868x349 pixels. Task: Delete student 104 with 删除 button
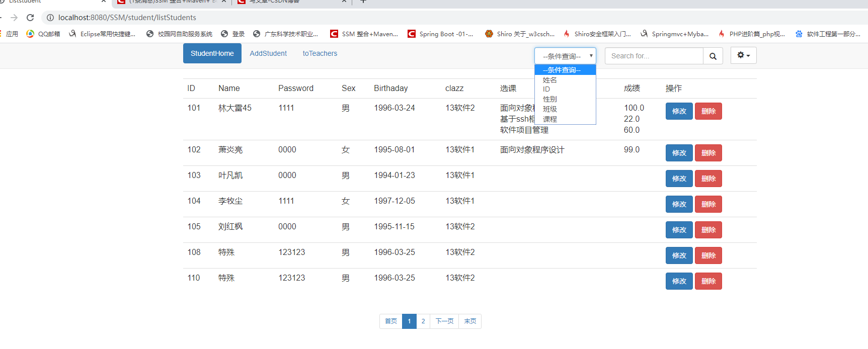tap(708, 204)
